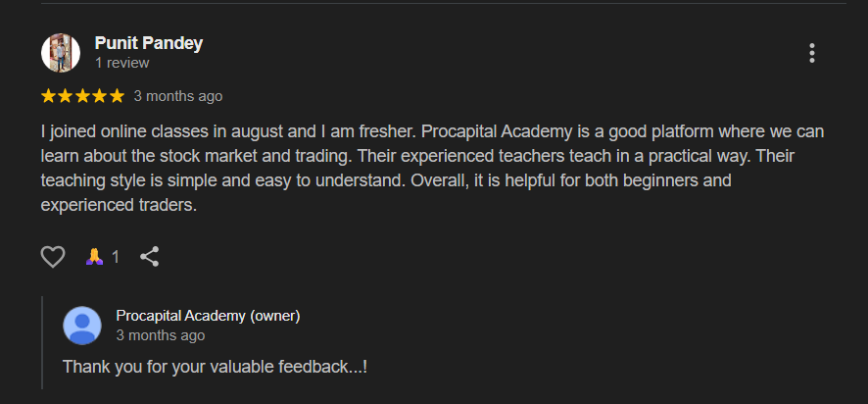The image size is (868, 404).
Task: Click the vertical bar beside the owner reply
Action: [42, 341]
